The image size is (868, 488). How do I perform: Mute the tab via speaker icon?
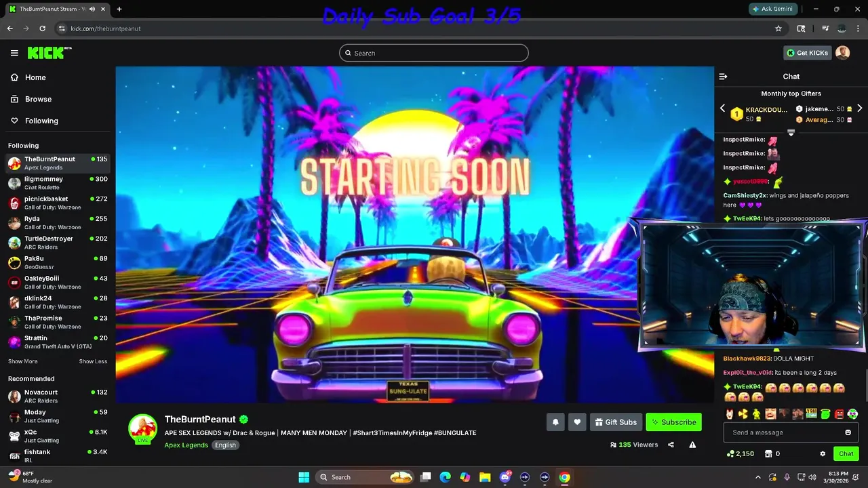coord(92,9)
